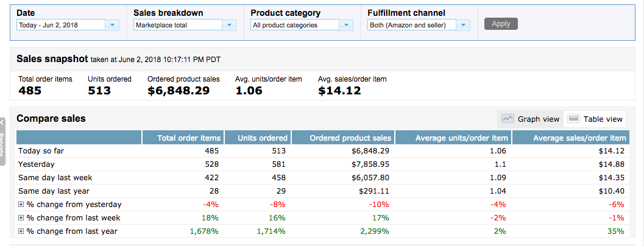Click the '528' yesterday order items cell

point(211,164)
